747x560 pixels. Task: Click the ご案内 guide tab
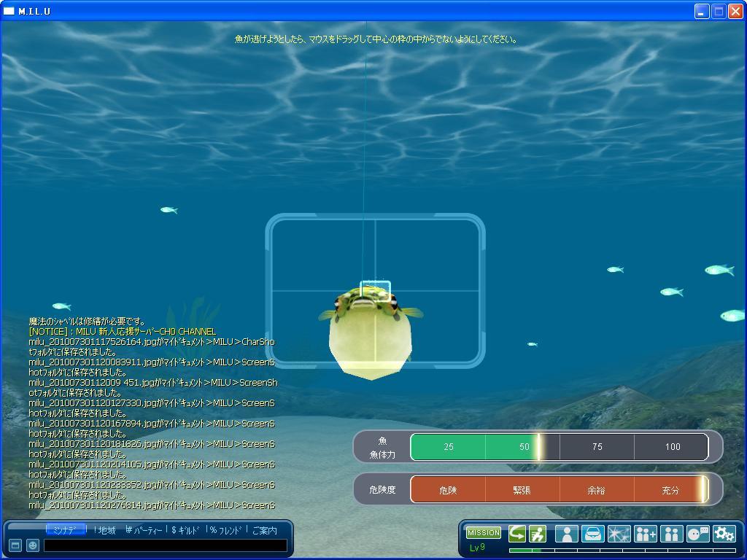click(265, 530)
